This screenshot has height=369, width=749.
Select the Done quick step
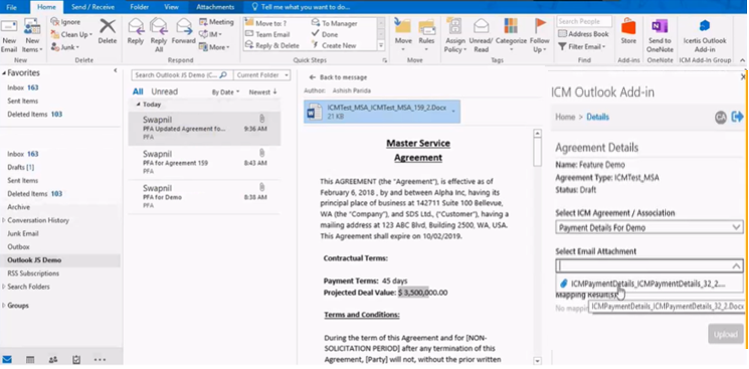(x=325, y=34)
